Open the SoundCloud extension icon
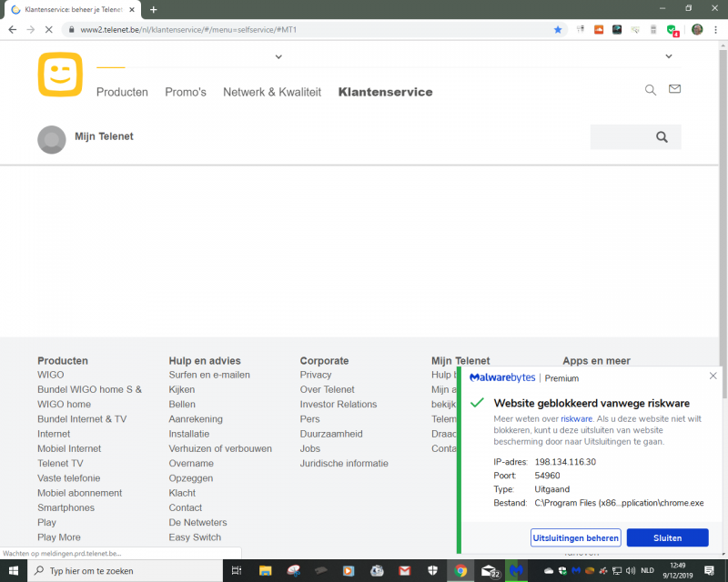Viewport: 728px width, 582px height. point(599,29)
